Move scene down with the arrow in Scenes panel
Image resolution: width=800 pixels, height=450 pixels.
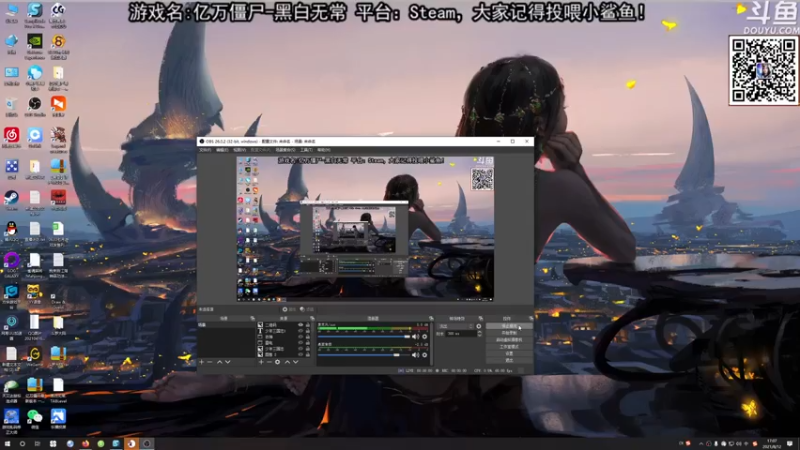click(x=228, y=362)
